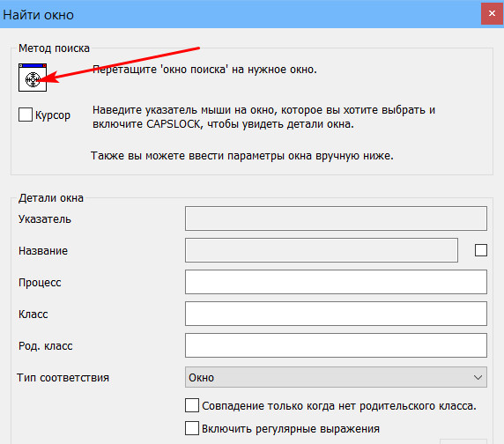Click the Процесс label
Viewport: 504px width, 444px height.
click(x=40, y=283)
